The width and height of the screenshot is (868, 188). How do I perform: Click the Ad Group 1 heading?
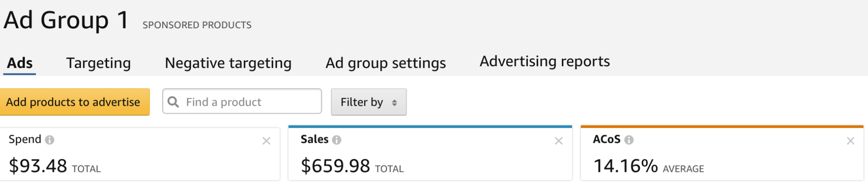point(66,20)
